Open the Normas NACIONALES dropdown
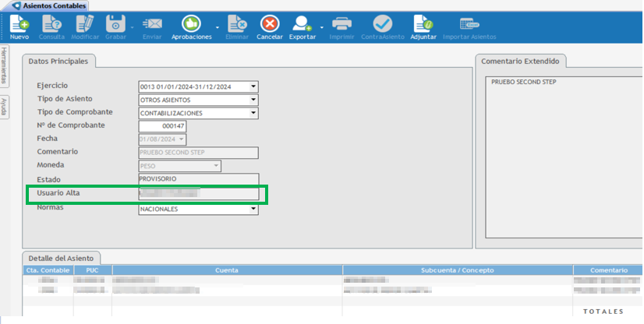Screen dimensions: 644x324 point(253,209)
